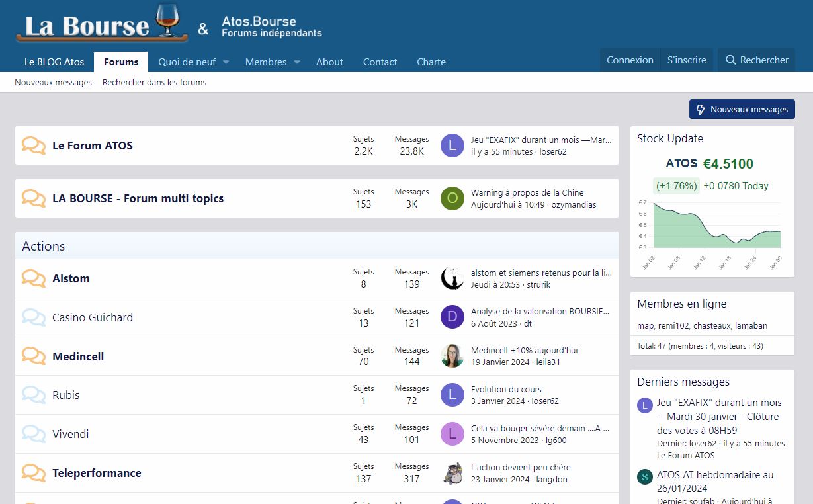Open the Rubis forum
Screen dimensions: 813x504
click(x=66, y=395)
